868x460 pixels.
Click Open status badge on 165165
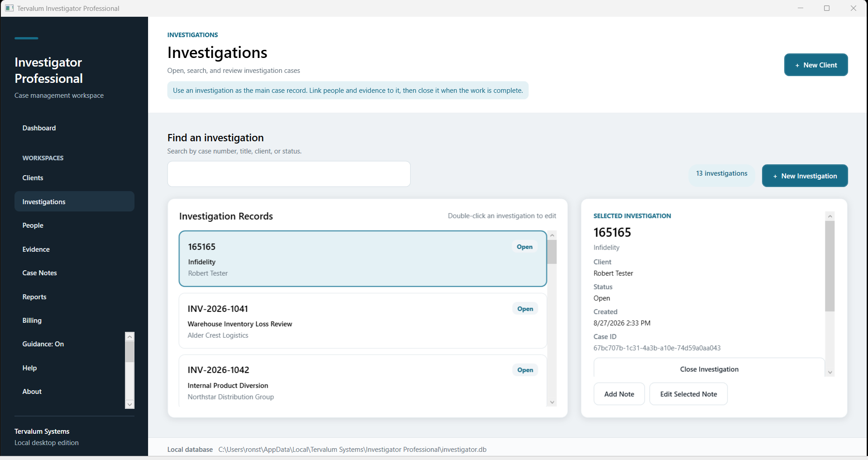coord(525,247)
